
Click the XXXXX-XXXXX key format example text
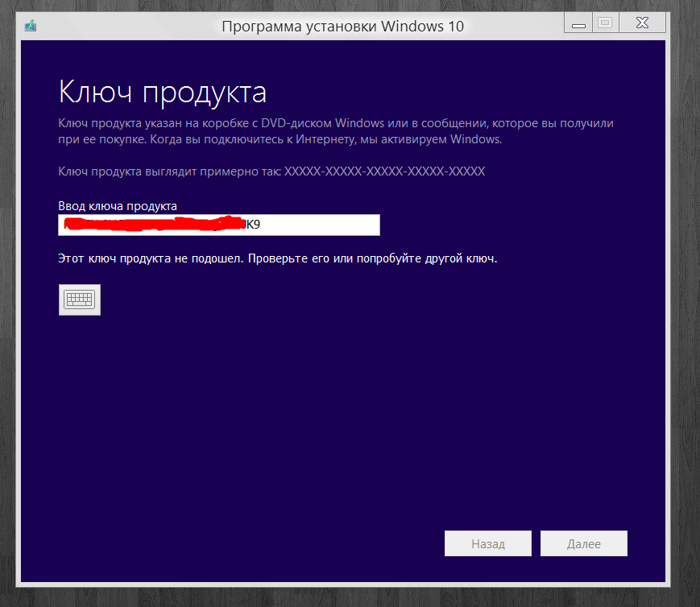pyautogui.click(x=384, y=171)
